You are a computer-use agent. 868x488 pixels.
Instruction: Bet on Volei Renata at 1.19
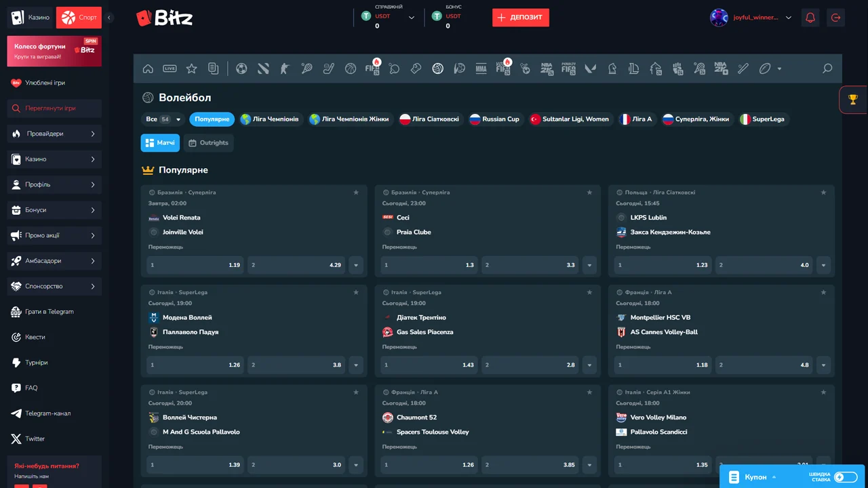coord(195,265)
